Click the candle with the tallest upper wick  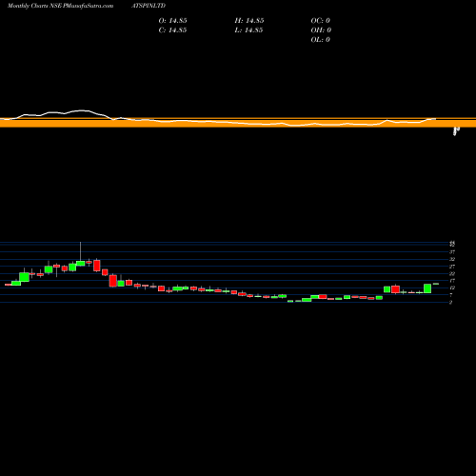(81, 263)
